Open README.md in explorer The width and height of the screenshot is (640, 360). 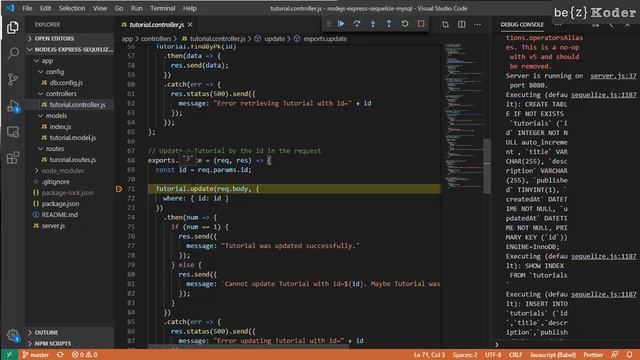(x=60, y=215)
